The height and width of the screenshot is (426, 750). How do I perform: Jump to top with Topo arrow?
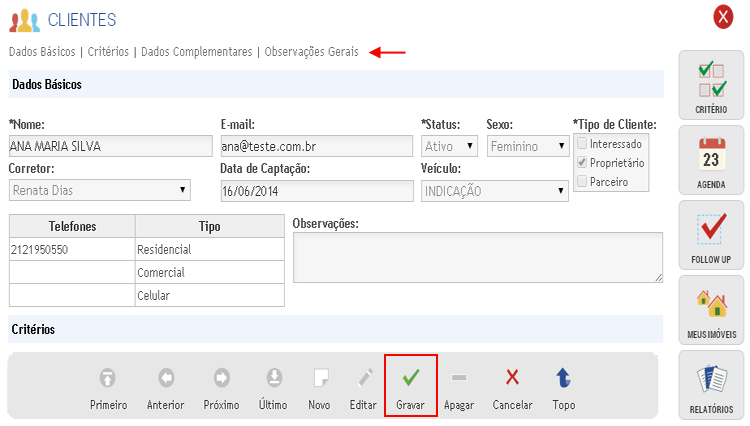(x=562, y=378)
